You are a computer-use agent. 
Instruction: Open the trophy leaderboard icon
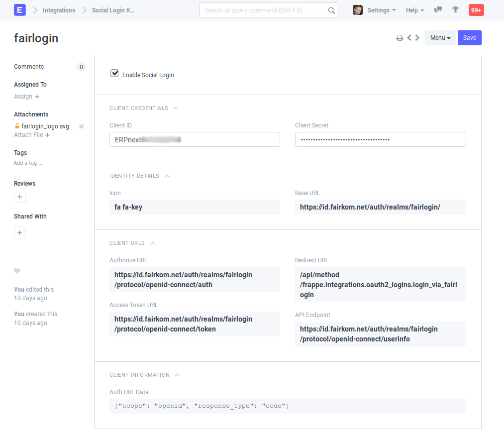pyautogui.click(x=455, y=10)
